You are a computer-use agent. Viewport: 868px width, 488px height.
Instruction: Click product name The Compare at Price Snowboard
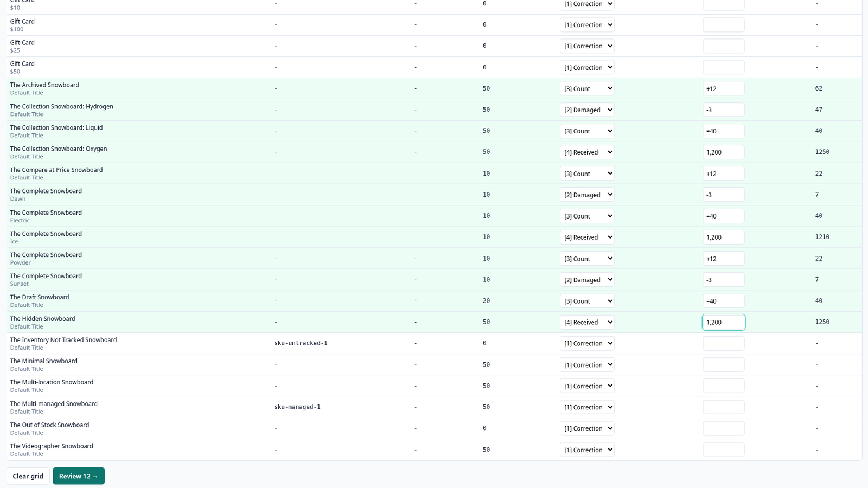[x=56, y=170]
